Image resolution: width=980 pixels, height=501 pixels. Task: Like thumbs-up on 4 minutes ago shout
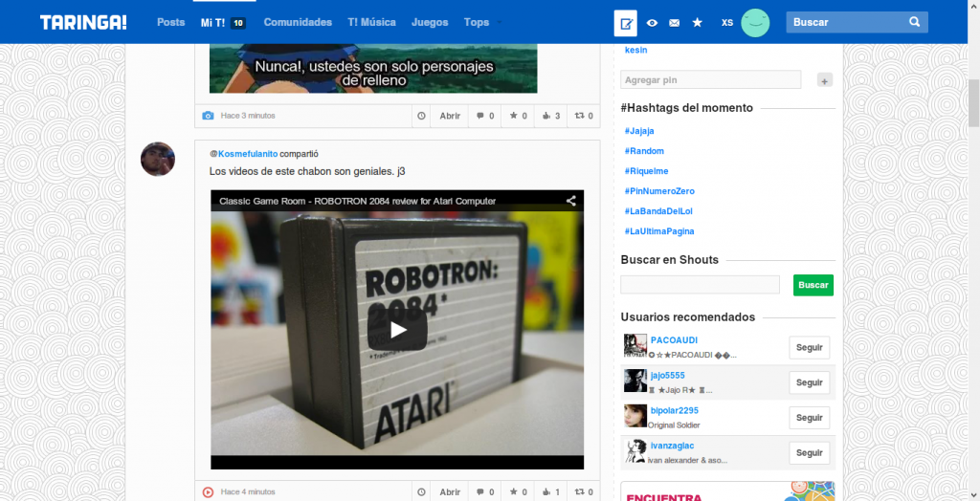(x=550, y=492)
